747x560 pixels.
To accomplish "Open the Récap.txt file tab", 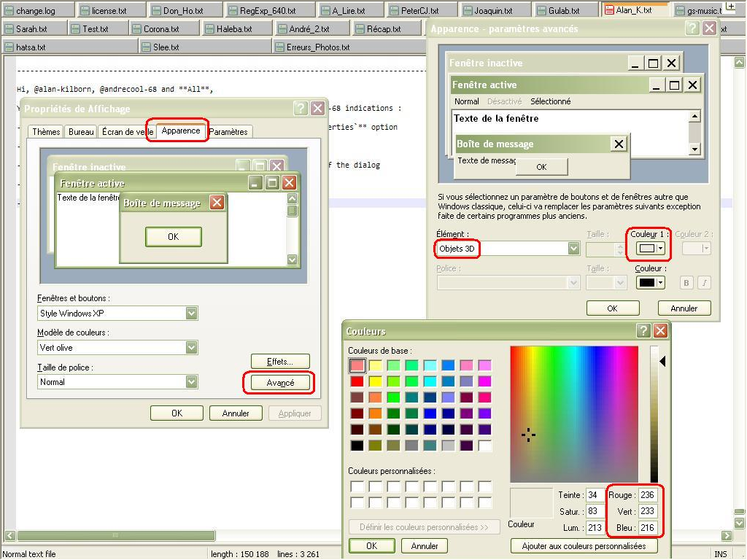I will (387, 29).
